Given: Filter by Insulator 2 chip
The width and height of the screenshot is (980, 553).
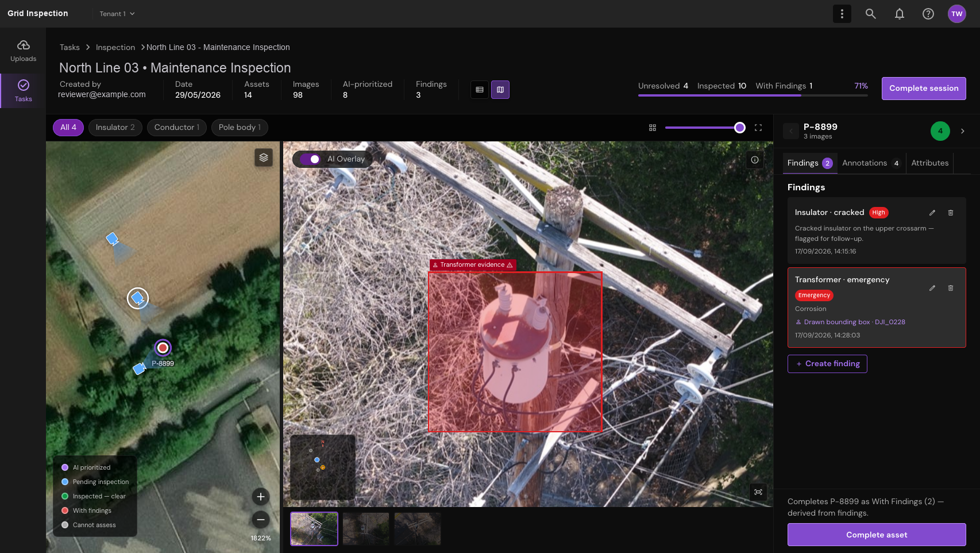Looking at the screenshot, I should point(115,128).
